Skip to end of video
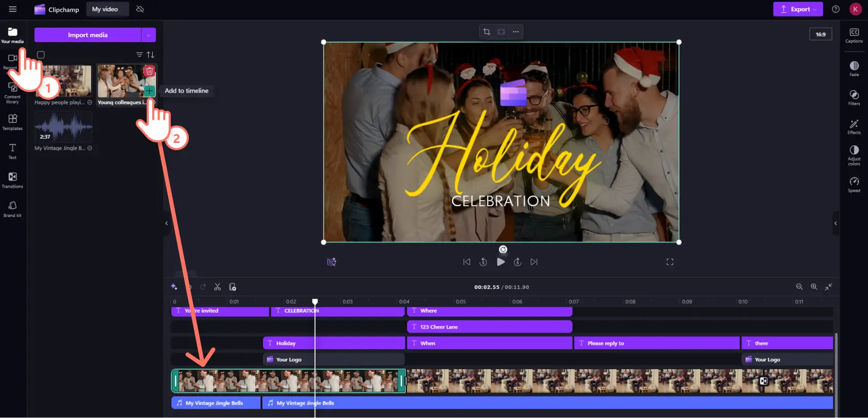The width and height of the screenshot is (868, 418). pos(534,262)
